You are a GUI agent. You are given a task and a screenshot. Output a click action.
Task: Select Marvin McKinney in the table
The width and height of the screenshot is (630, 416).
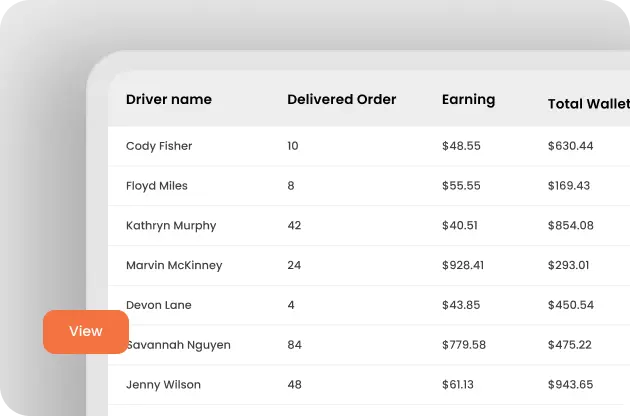pos(174,265)
